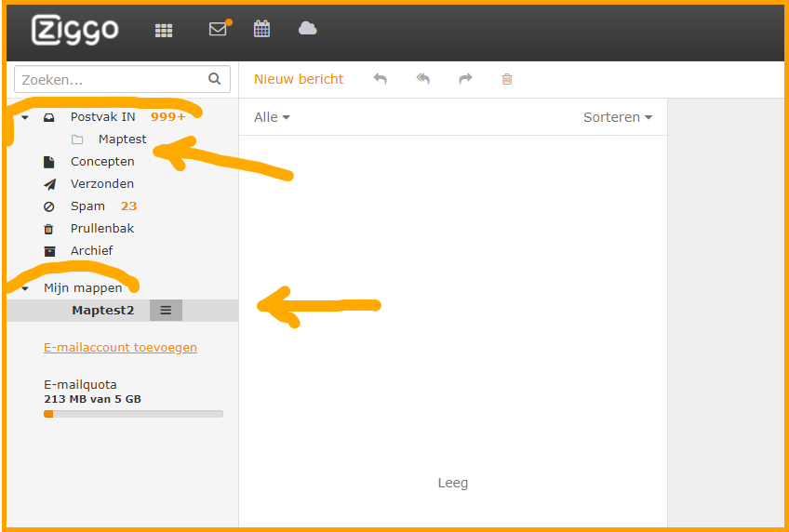This screenshot has width=789, height=532.
Task: Click Nieuw bericht to compose
Action: pos(299,79)
